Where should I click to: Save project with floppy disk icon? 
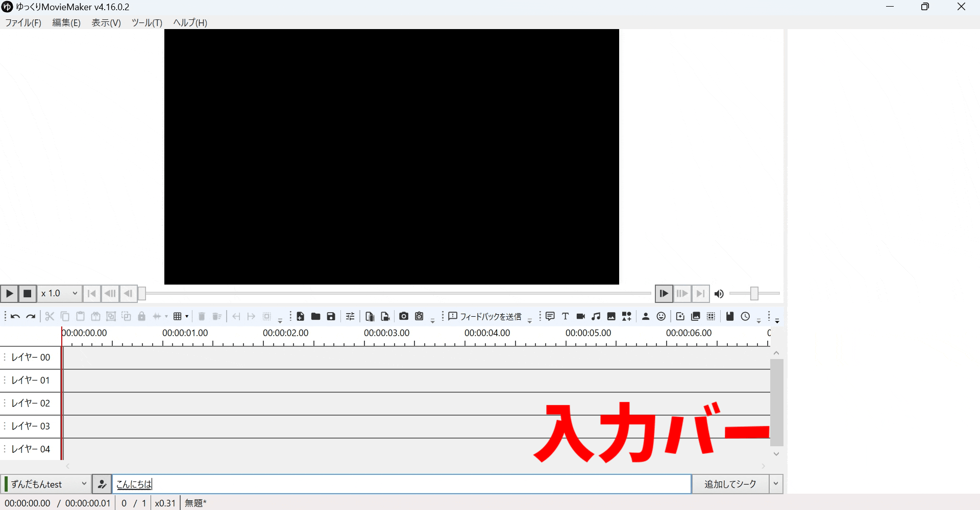coord(331,317)
